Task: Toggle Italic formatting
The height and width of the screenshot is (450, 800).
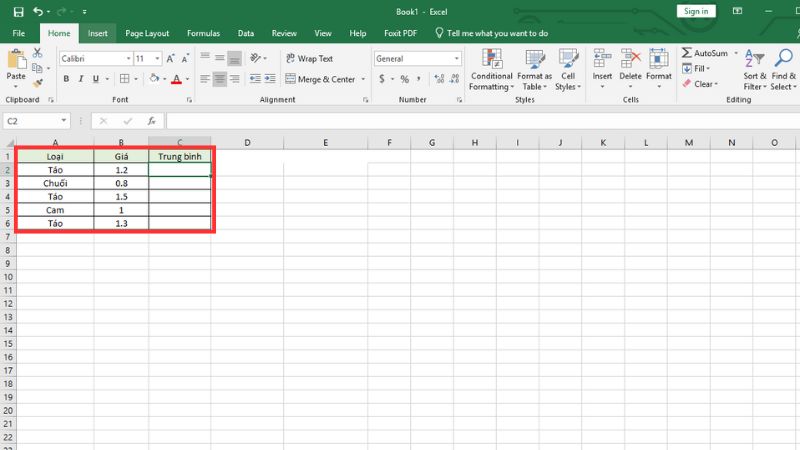Action: click(83, 79)
